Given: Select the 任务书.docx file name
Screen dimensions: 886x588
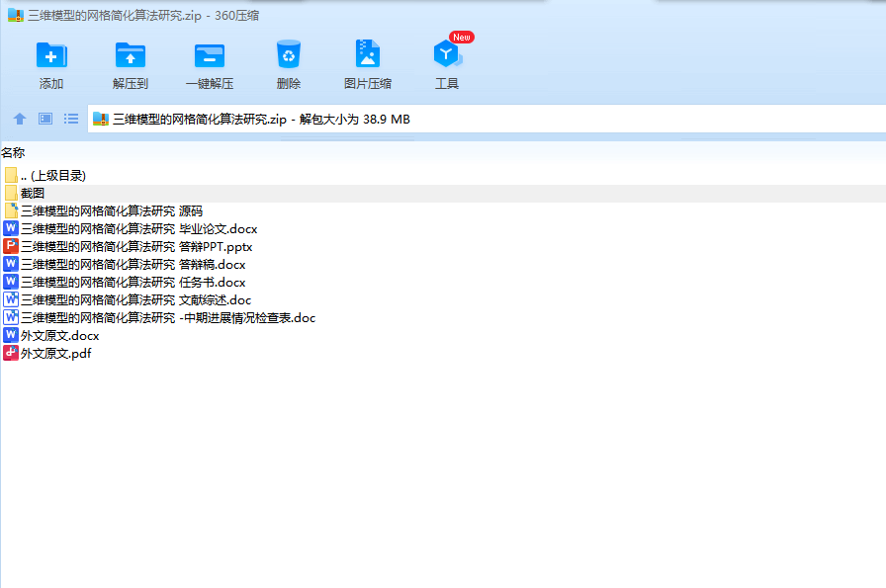Looking at the screenshot, I should 133,283.
